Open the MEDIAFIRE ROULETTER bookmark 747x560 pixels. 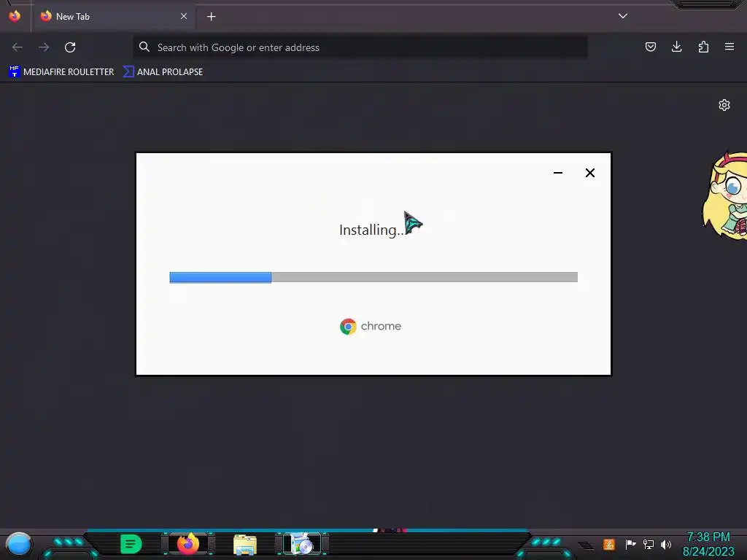tap(61, 72)
